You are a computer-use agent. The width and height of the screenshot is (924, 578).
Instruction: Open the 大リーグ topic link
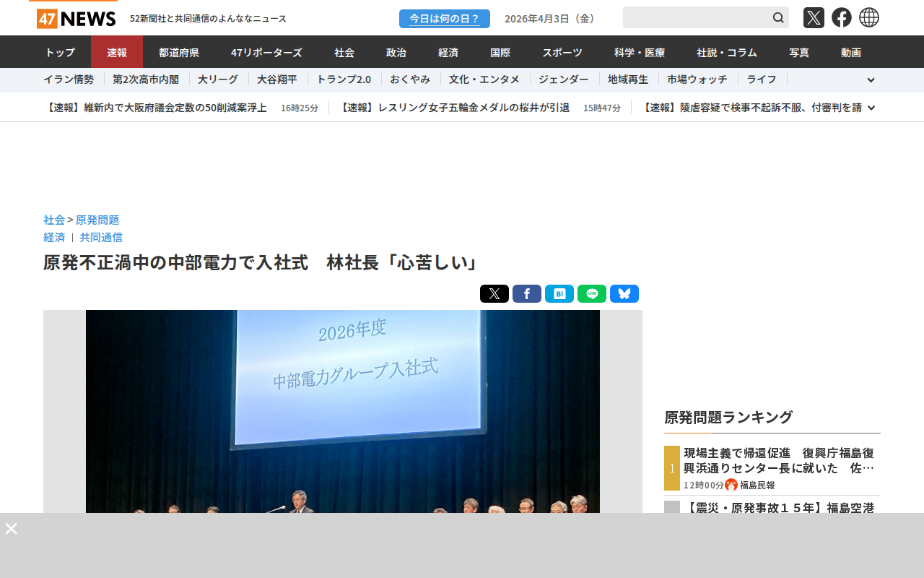click(x=218, y=79)
